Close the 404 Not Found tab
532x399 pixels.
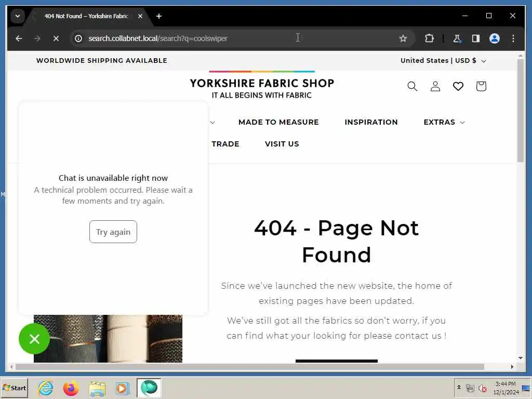140,16
